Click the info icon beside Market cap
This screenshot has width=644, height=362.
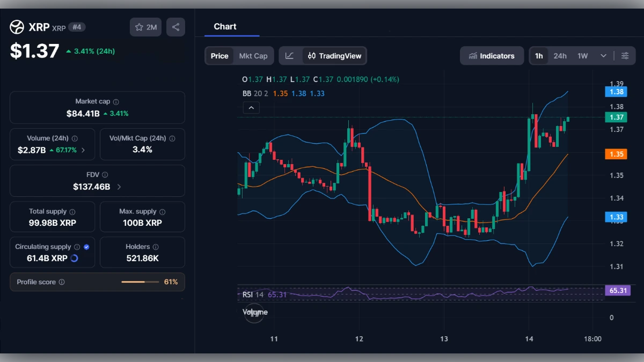pyautogui.click(x=117, y=101)
